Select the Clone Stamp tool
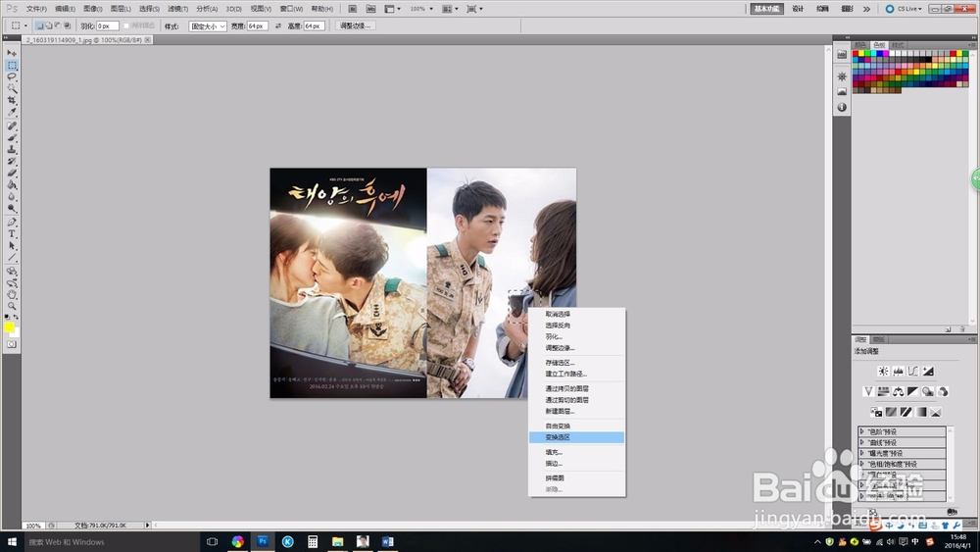Viewport: 980px width, 552px height. (12, 150)
